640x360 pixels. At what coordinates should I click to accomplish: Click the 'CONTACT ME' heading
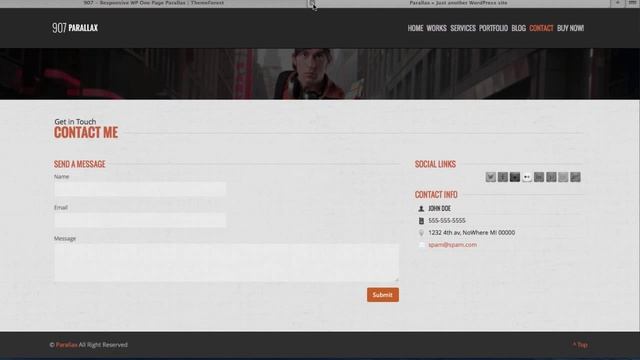[86, 133]
